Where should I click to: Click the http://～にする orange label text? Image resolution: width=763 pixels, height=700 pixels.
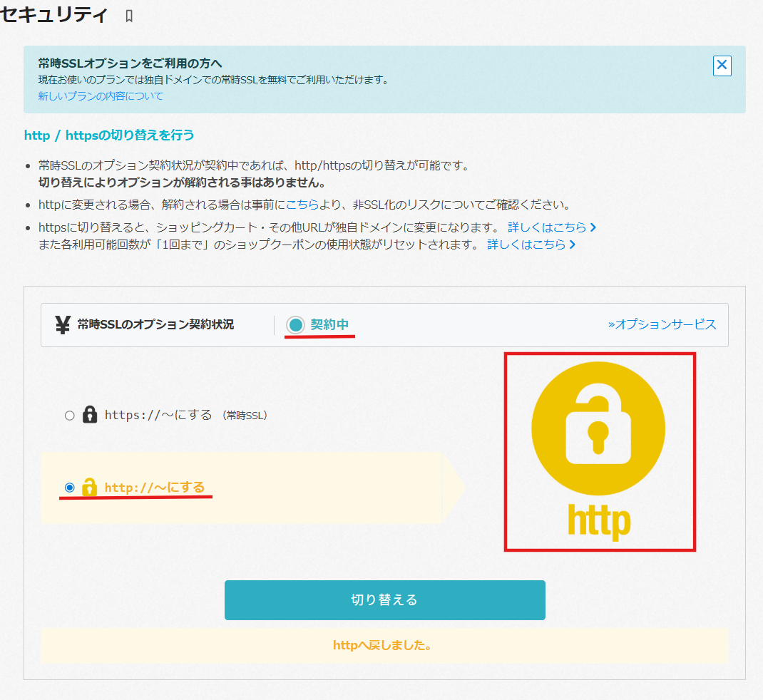(155, 488)
